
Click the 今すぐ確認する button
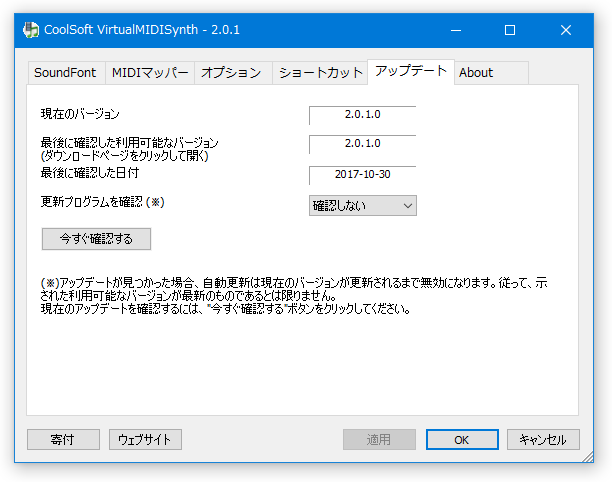point(96,239)
